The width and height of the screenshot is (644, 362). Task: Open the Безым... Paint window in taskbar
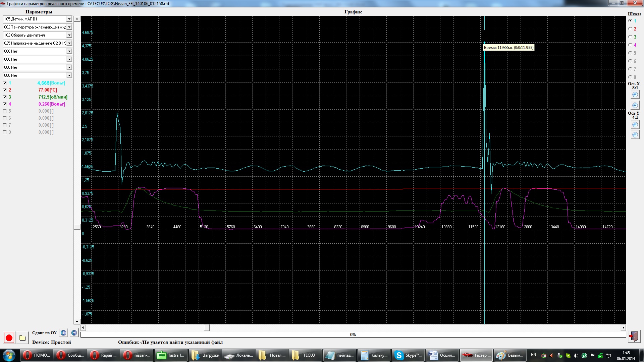[511, 355]
